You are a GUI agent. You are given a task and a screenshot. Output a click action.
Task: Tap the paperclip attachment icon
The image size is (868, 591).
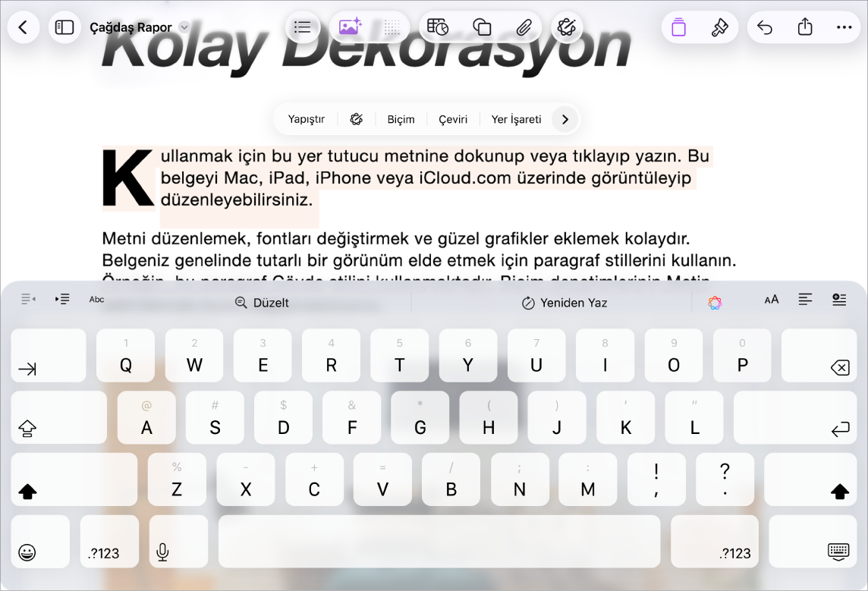[x=524, y=27]
